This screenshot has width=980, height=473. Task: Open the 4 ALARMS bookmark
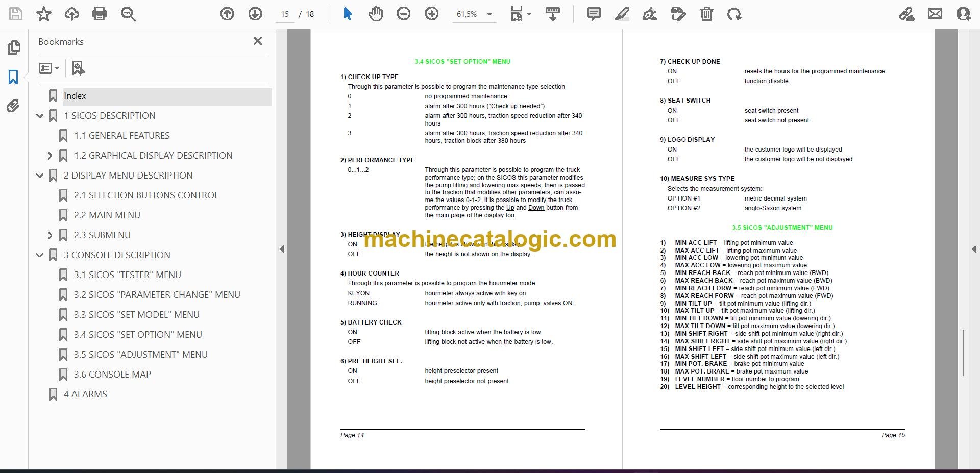(x=85, y=394)
